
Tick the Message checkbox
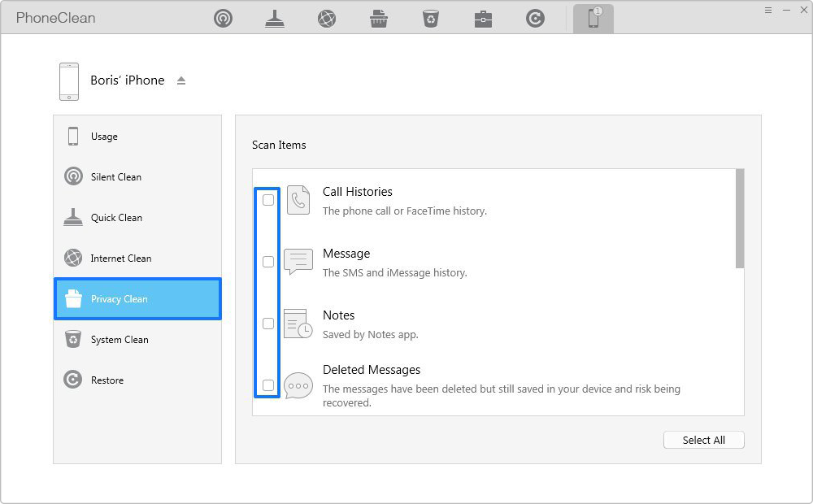click(268, 262)
